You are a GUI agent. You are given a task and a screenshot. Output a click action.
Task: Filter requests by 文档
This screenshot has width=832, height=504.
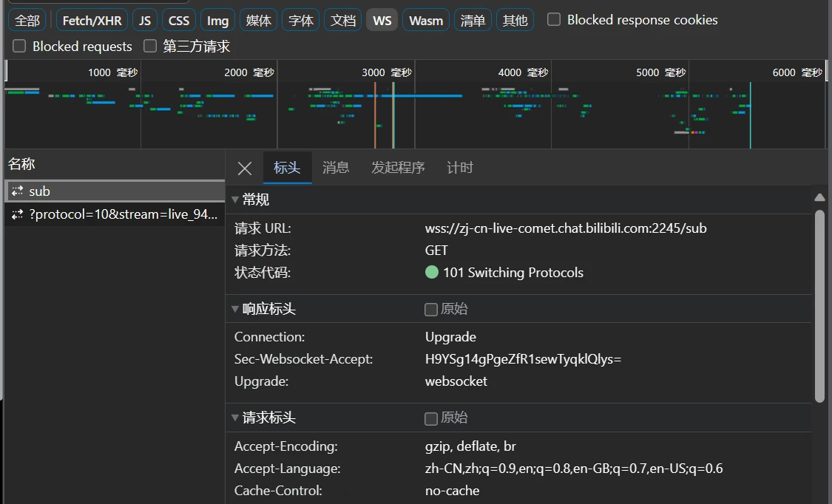pyautogui.click(x=342, y=21)
